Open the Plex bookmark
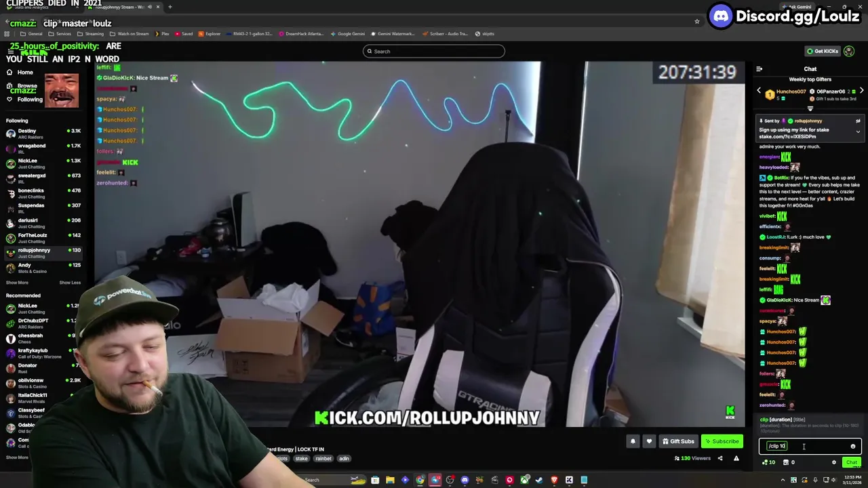The width and height of the screenshot is (868, 488). pyautogui.click(x=162, y=34)
